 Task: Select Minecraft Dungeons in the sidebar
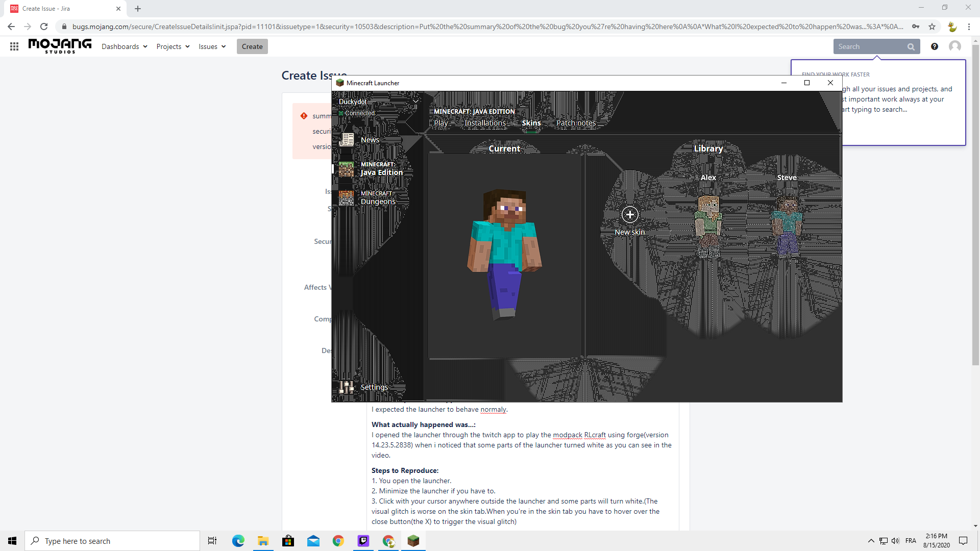tap(377, 198)
